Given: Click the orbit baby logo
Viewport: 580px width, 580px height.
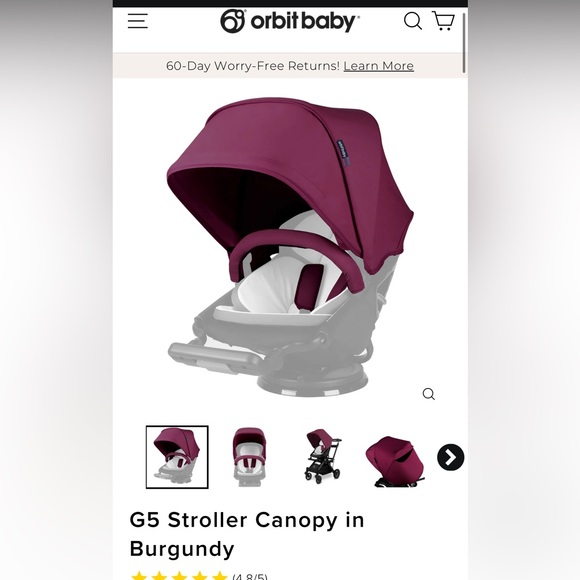Looking at the screenshot, I should coord(290,21).
